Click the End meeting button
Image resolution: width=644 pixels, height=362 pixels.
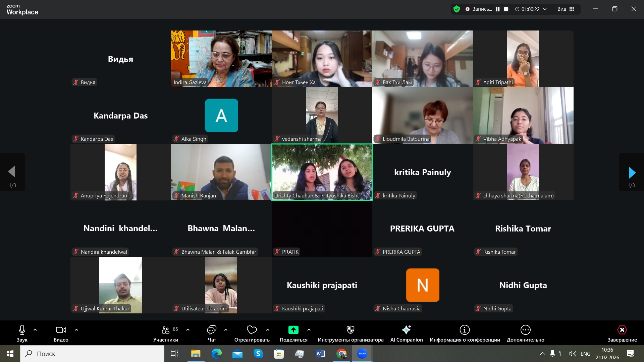coord(622,330)
